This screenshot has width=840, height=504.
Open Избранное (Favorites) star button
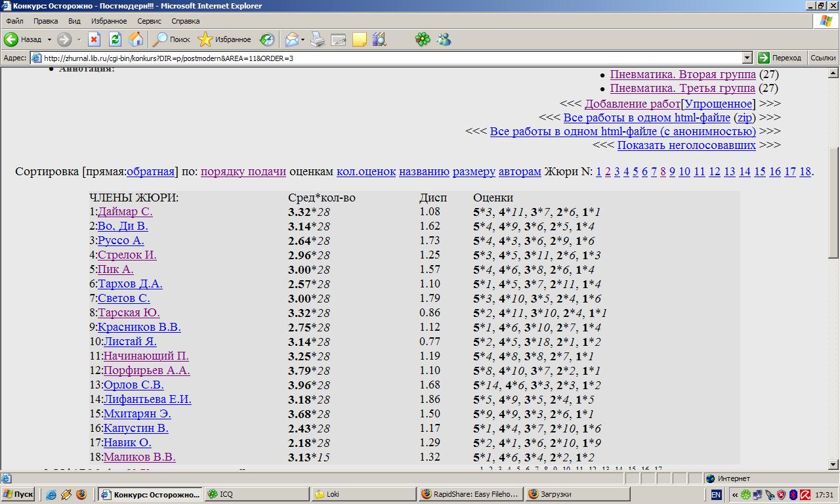click(x=224, y=39)
